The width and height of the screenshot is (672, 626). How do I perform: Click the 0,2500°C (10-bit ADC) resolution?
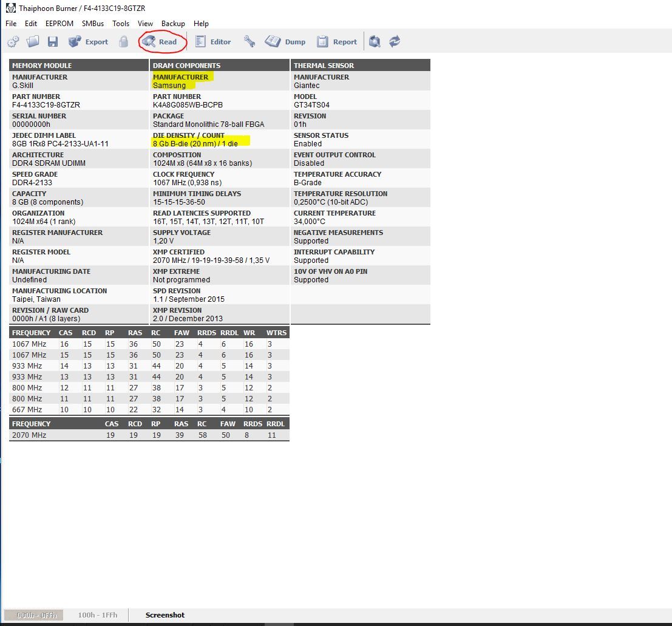pos(331,202)
